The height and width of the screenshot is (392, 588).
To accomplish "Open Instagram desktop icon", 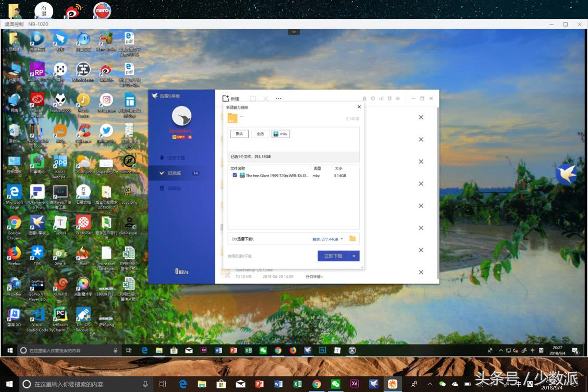I will (x=106, y=103).
